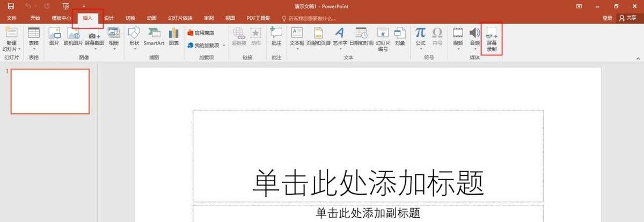Image resolution: width=644 pixels, height=222 pixels.
Task: Open 应用商店 app store
Action: [201, 33]
